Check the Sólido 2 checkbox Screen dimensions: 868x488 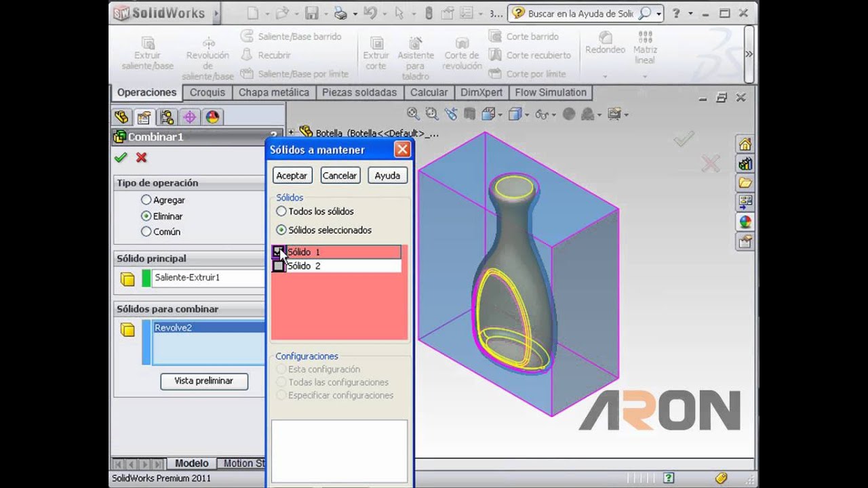(x=278, y=266)
